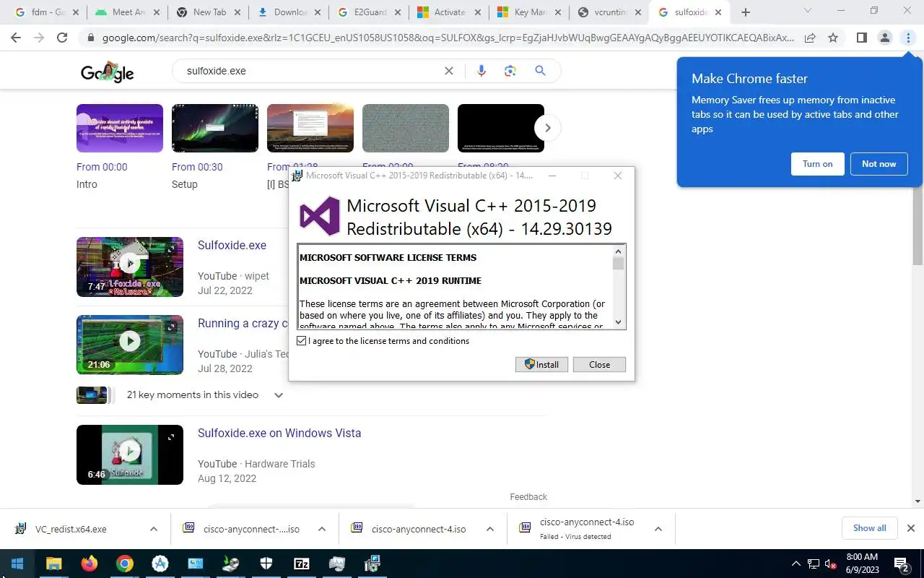924x578 pixels.
Task: Open the Windows Start menu
Action: click(17, 564)
